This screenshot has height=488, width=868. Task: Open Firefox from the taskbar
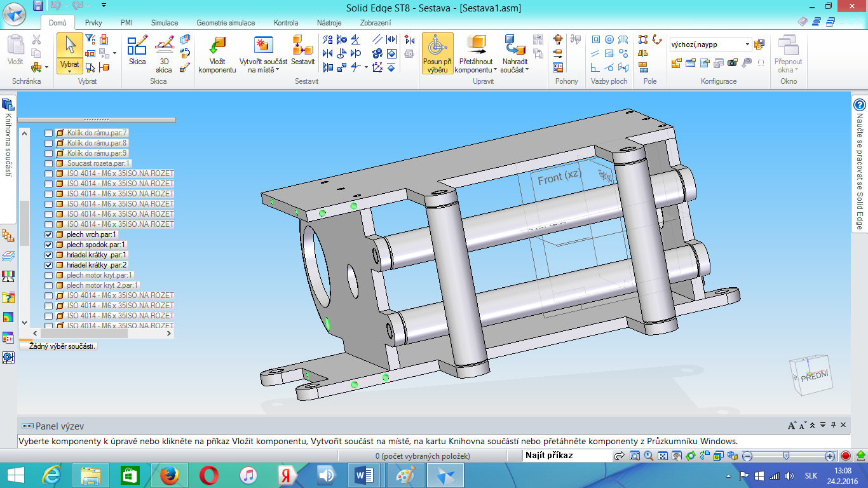(170, 475)
